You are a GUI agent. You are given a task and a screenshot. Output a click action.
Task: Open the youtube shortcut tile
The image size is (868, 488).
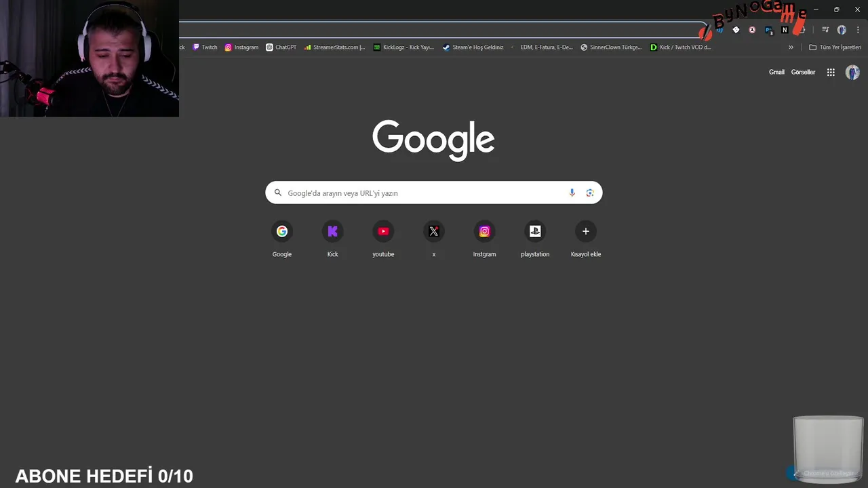point(383,240)
